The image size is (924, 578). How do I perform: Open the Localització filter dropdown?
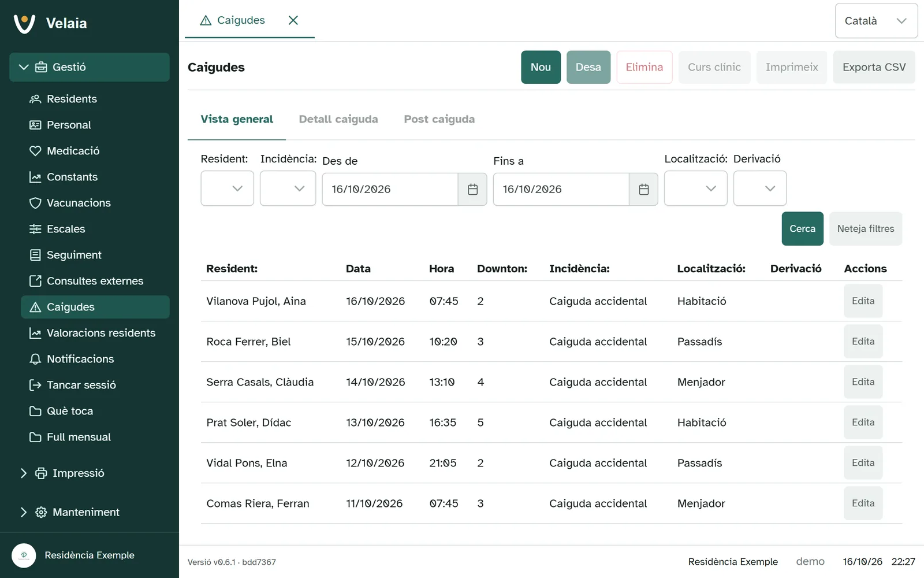(695, 188)
